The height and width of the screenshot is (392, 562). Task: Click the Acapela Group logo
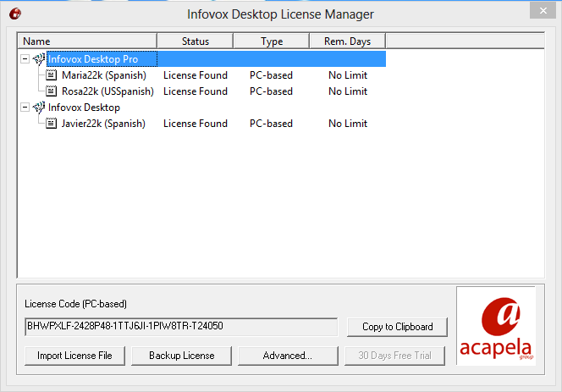click(496, 326)
